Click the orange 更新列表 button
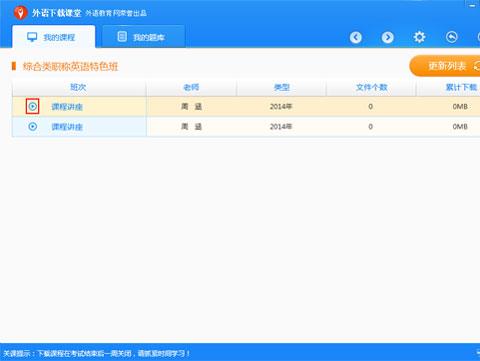Image resolution: width=480 pixels, height=361 pixels. (445, 66)
